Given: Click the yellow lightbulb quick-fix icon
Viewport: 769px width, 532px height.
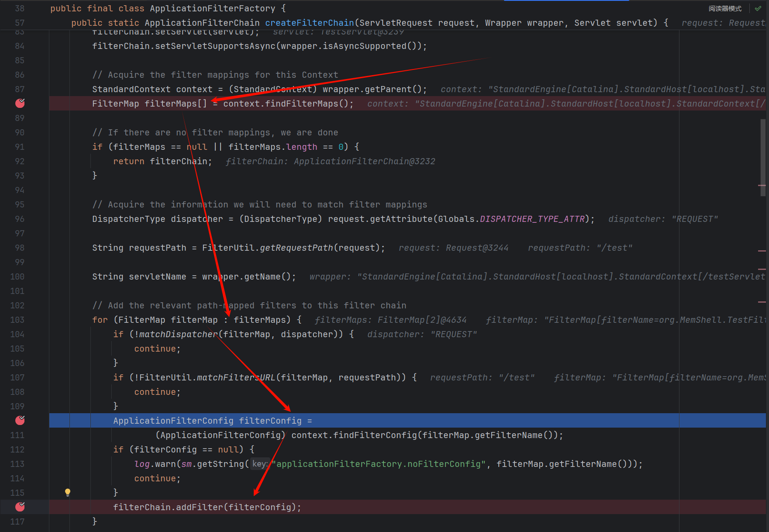Looking at the screenshot, I should point(68,492).
